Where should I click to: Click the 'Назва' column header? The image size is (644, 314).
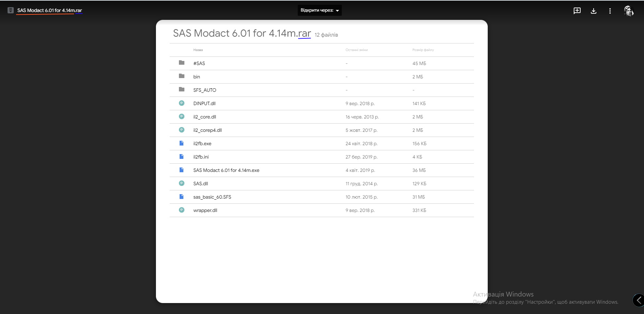coord(198,50)
